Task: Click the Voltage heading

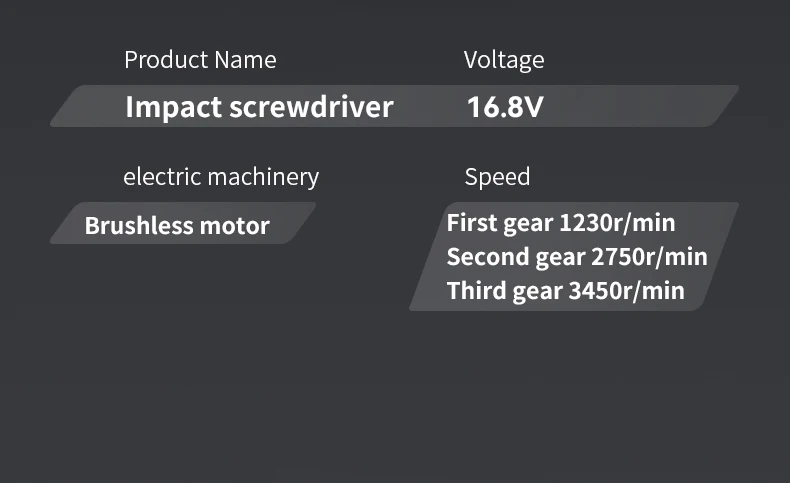Action: [x=504, y=60]
